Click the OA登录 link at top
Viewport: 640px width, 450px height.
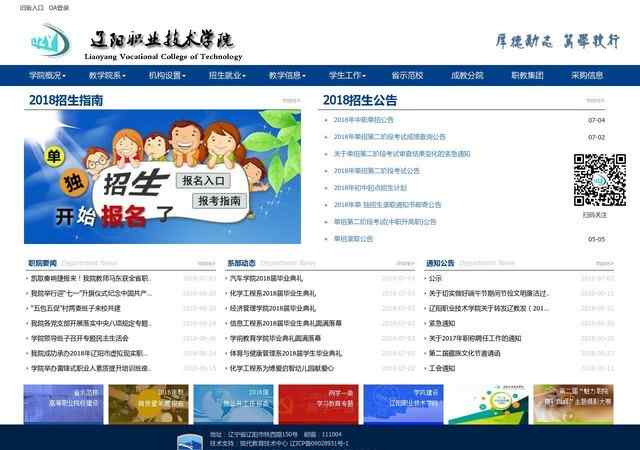59,8
